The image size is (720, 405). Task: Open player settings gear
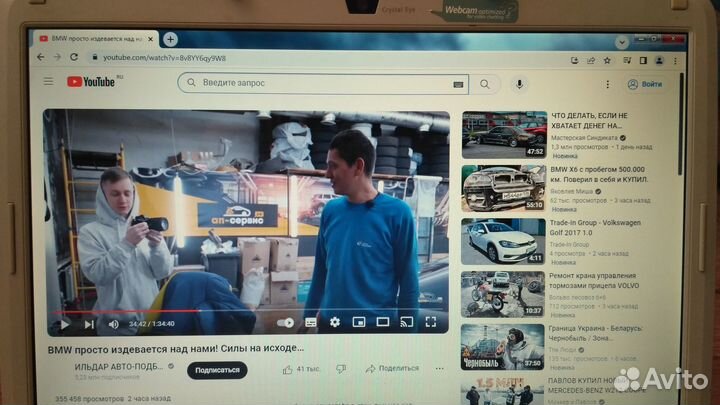[x=335, y=322]
